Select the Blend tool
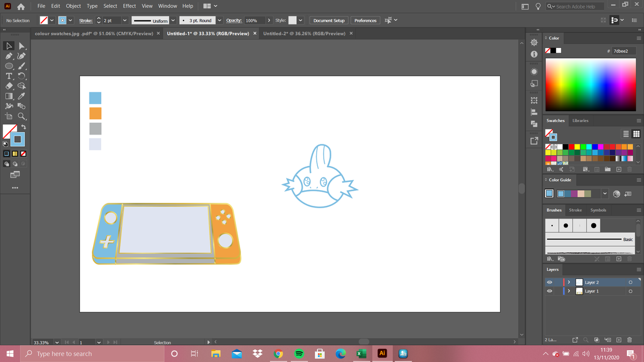644x362 pixels. (x=21, y=106)
